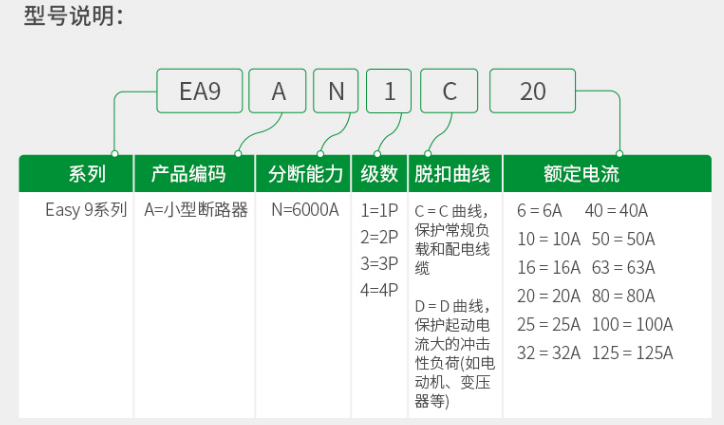Click the 125 = 125A value
724x425 pixels.
pyautogui.click(x=633, y=353)
